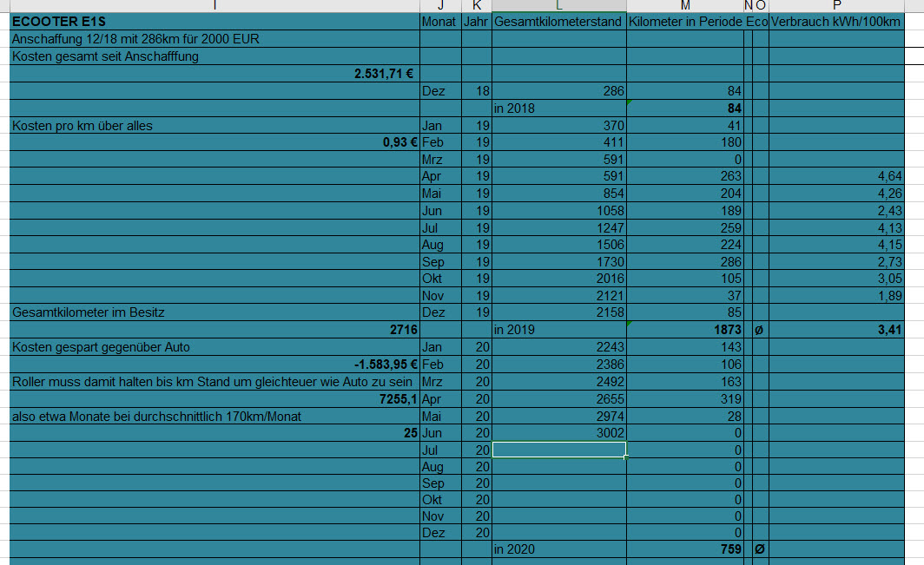The width and height of the screenshot is (924, 565).
Task: Click the ECOOTER E1S title cell
Action: coord(214,21)
